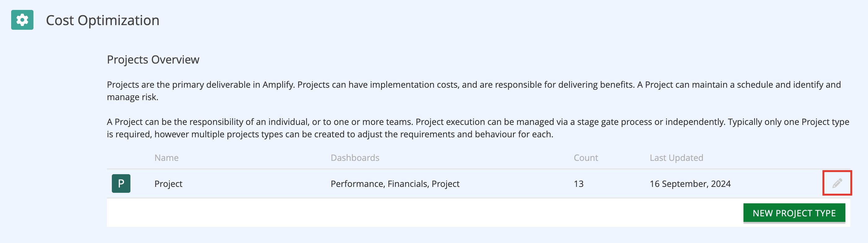Viewport: 868px width, 243px height.
Task: Click the Count column header
Action: pos(585,158)
